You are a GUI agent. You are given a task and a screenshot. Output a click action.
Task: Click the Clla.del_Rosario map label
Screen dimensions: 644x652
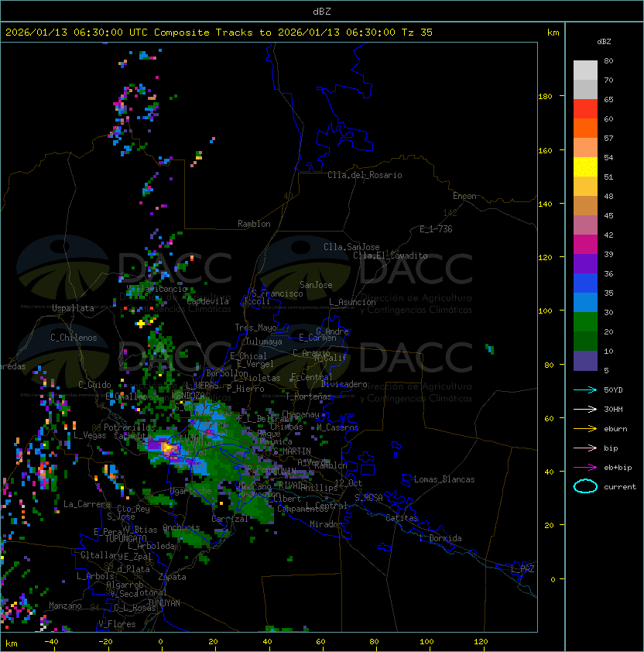click(x=365, y=175)
